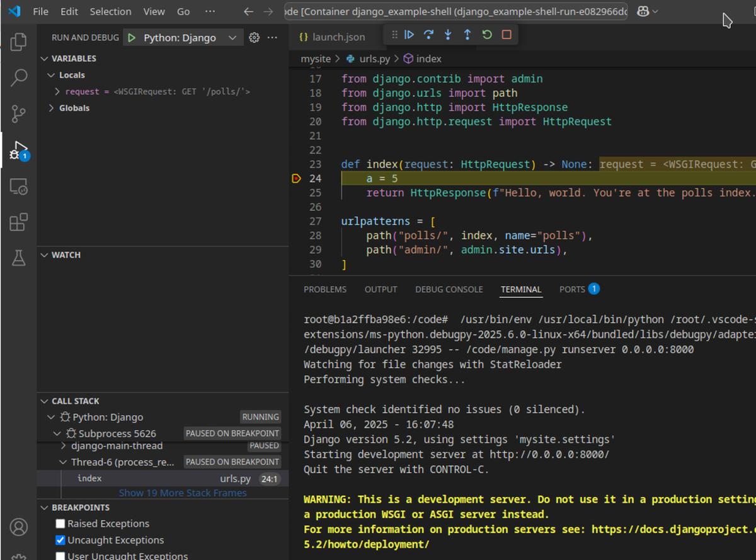Stop debugging with the red square icon

[506, 35]
